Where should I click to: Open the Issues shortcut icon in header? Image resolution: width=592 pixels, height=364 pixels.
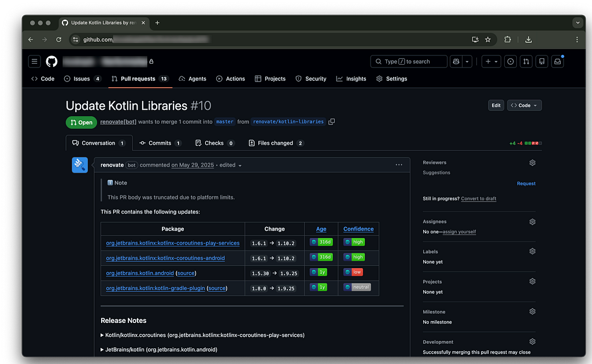510,61
